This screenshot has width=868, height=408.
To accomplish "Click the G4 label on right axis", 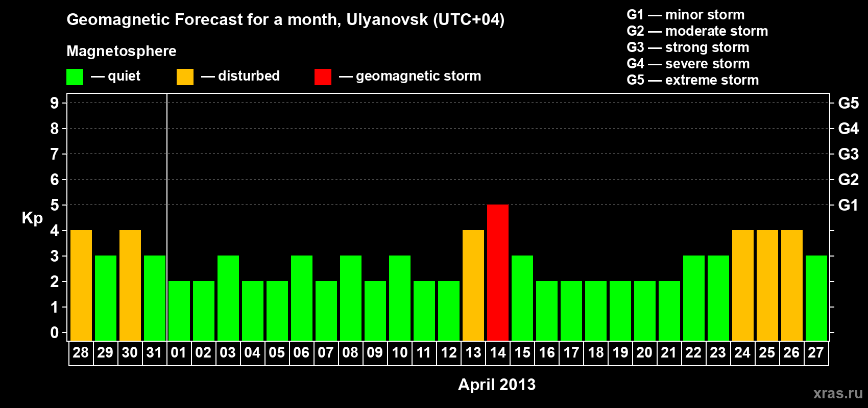I will (849, 129).
